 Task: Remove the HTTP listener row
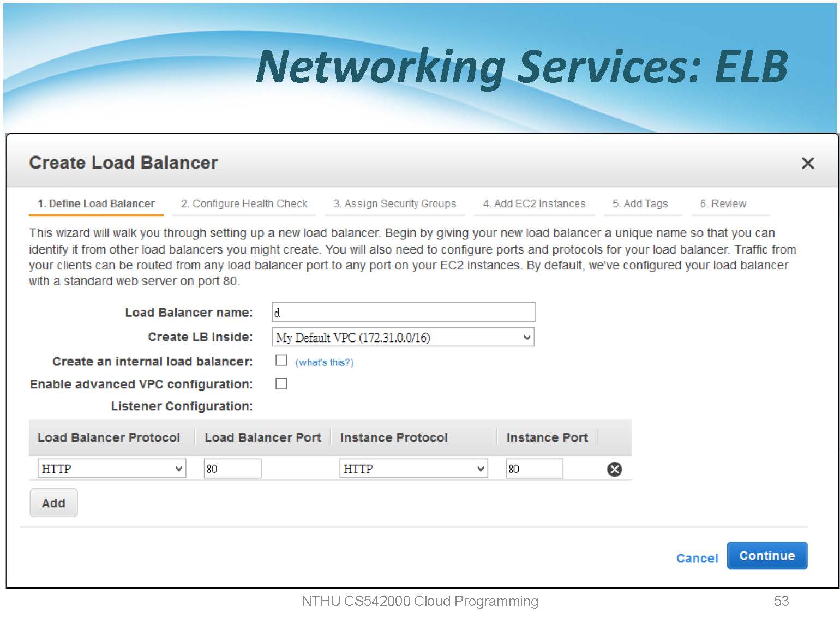pos(614,469)
